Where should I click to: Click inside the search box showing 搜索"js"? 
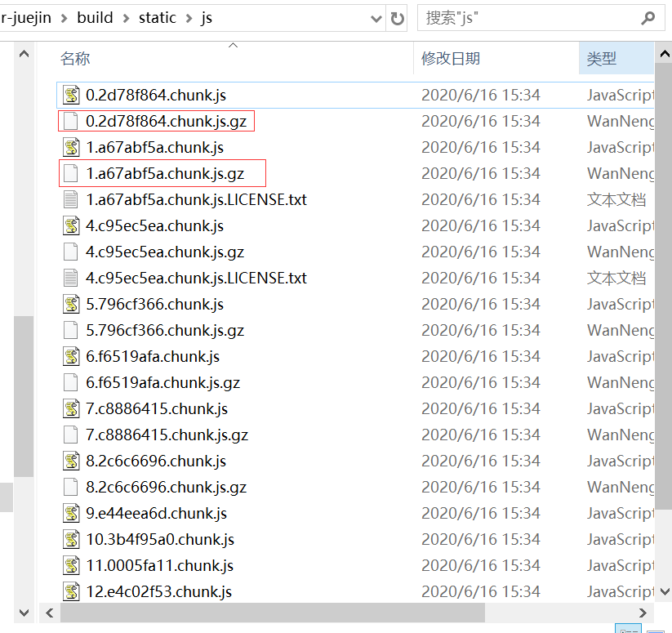coord(523,16)
